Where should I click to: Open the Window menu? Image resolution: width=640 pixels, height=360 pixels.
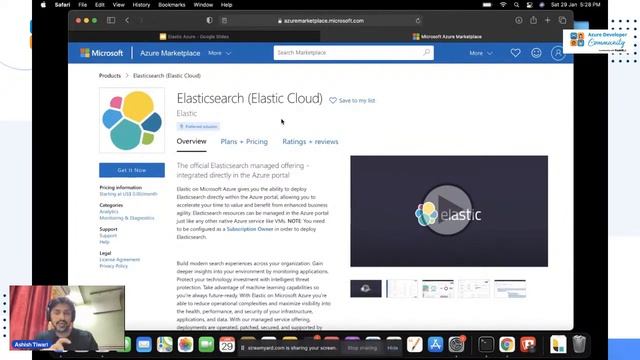[x=203, y=5]
